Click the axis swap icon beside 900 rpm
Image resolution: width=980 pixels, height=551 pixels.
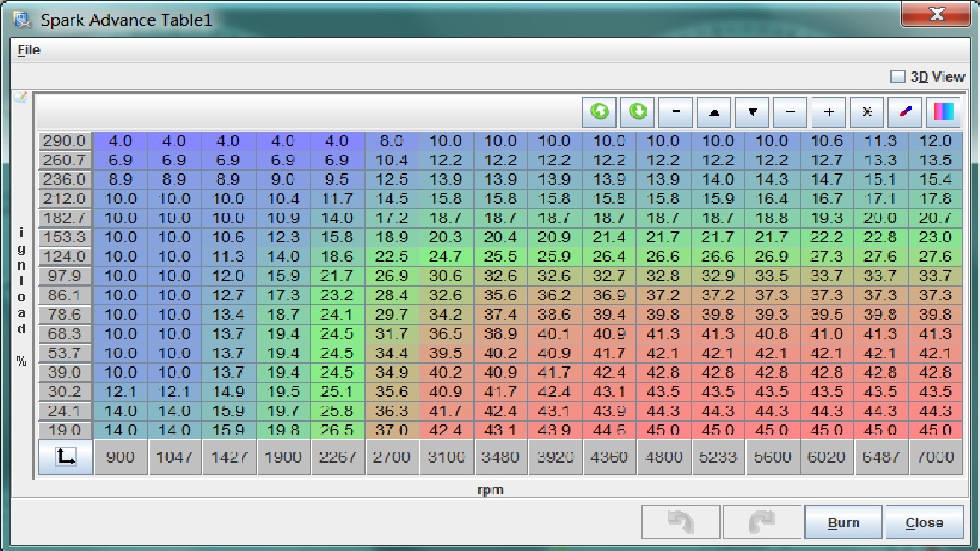(65, 457)
